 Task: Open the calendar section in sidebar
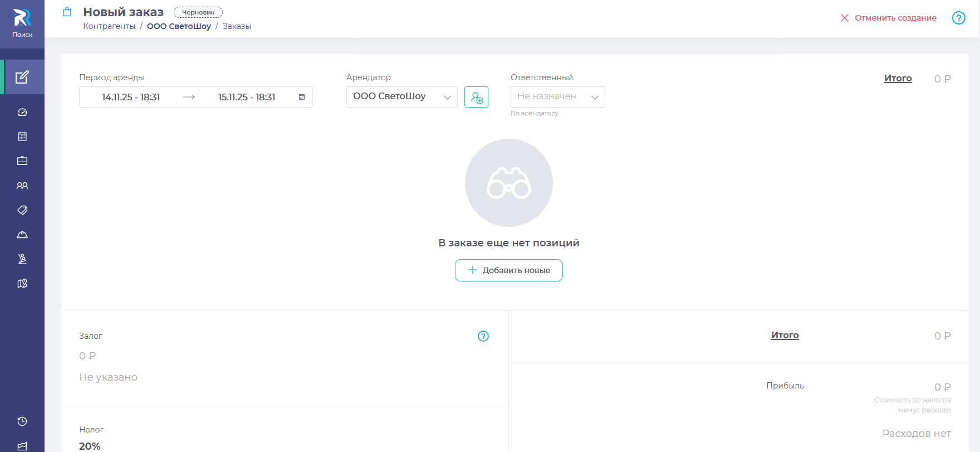click(x=22, y=137)
